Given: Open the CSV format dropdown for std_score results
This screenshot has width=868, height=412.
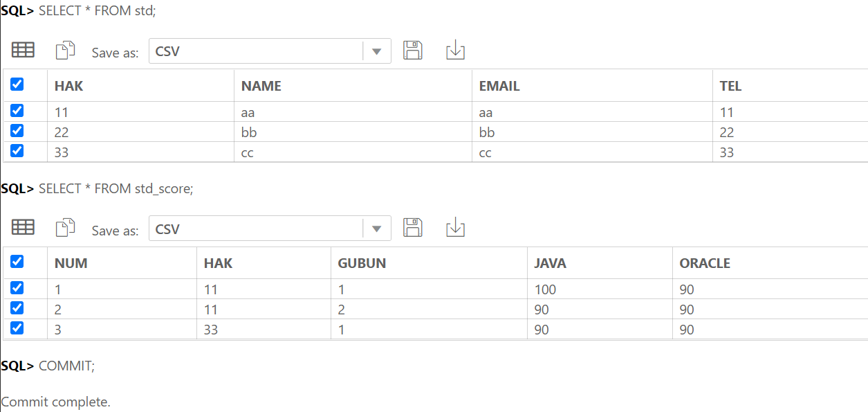Looking at the screenshot, I should [270, 228].
